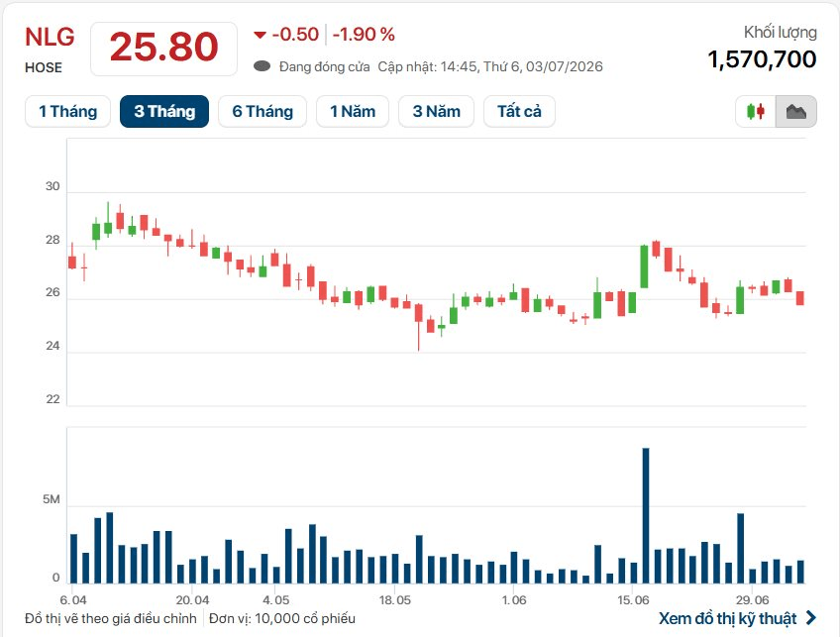Screen dimensions: 840x637
Task: Switch to candlestick chart view icon
Action: (756, 111)
